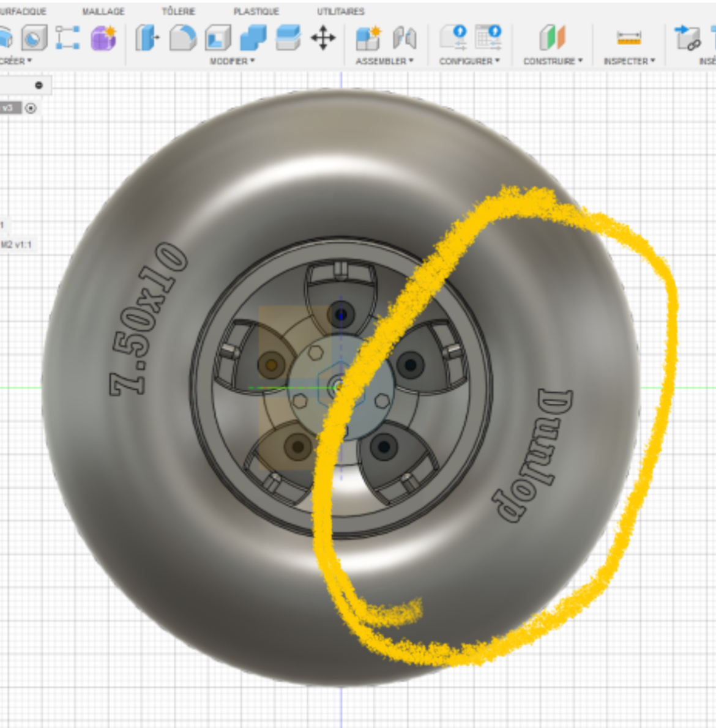Open the CONFIGURER dropdown menu
Screen dimensions: 716x728
pos(469,61)
